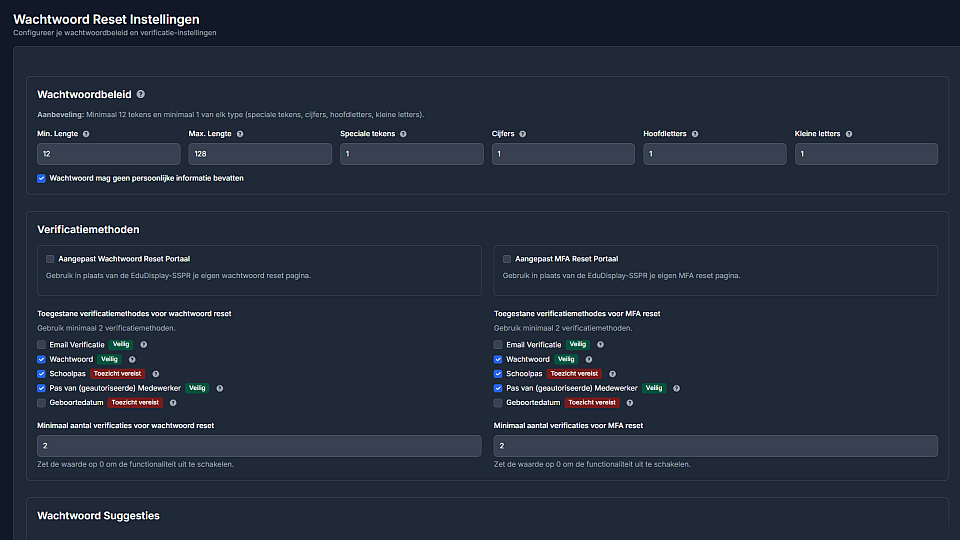Click help icon beside Min. Lengte label

point(86,134)
